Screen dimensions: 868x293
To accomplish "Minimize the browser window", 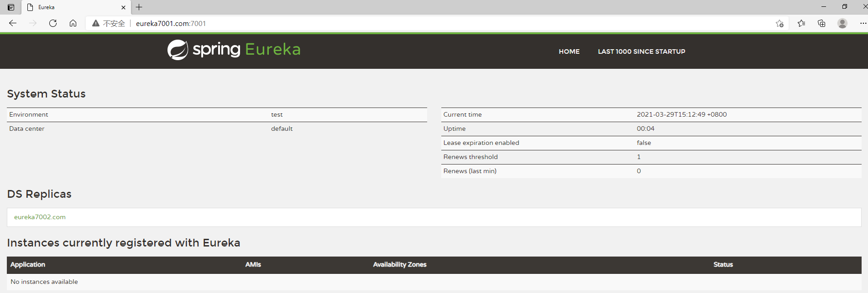I will [x=824, y=6].
